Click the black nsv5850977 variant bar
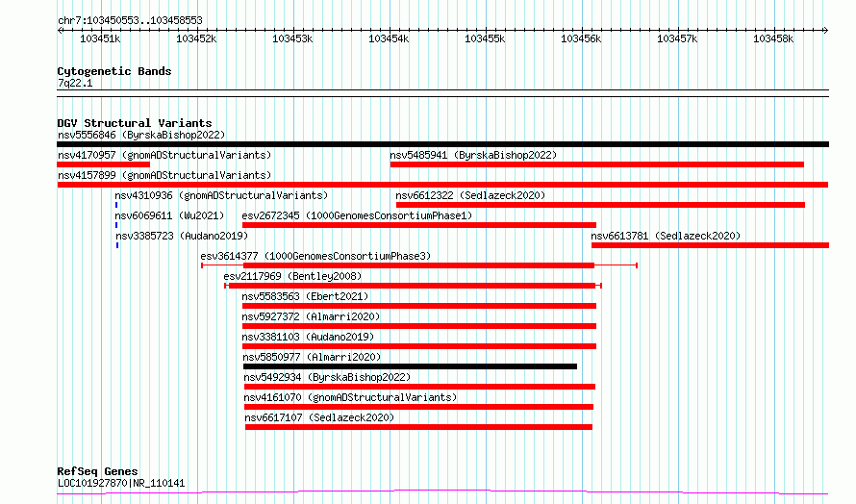Viewport: 856px width, 504px height. pyautogui.click(x=410, y=366)
